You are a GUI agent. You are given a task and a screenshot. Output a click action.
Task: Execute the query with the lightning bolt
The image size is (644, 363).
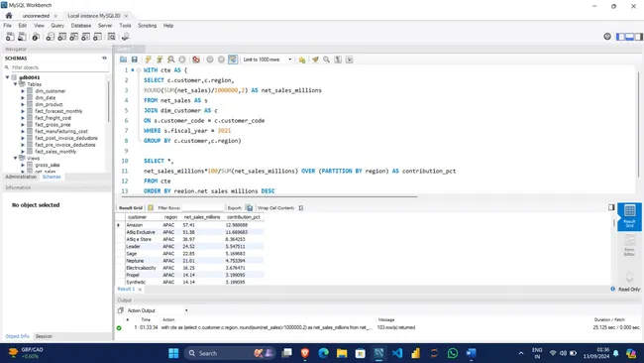(x=149, y=60)
